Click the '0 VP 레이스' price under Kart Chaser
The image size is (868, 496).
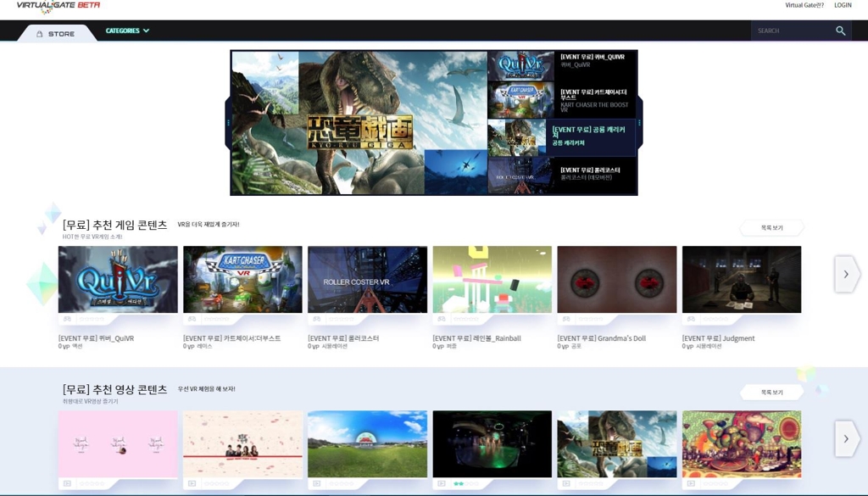point(198,347)
